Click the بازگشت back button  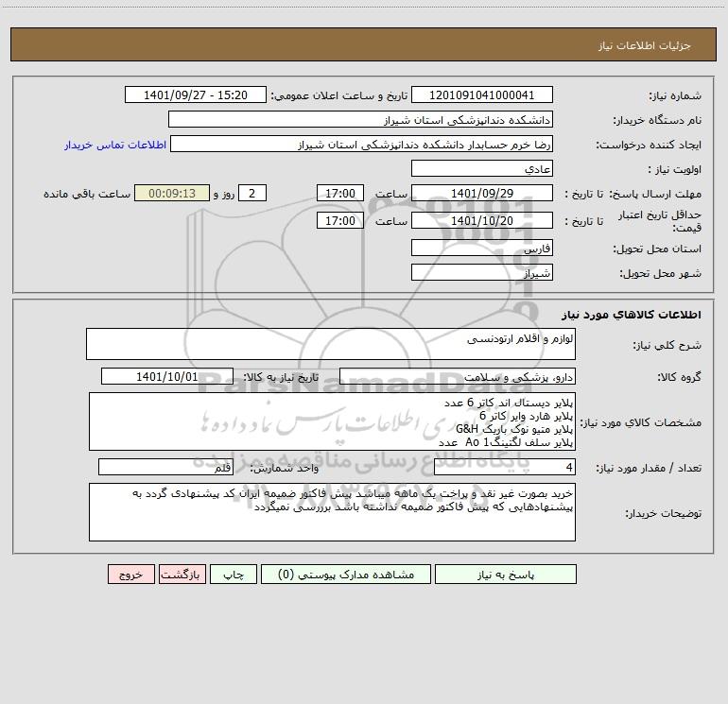(x=182, y=574)
